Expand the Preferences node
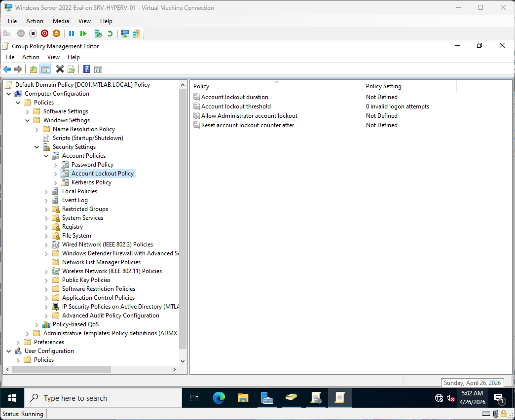Image resolution: width=515 pixels, height=420 pixels. [x=18, y=342]
